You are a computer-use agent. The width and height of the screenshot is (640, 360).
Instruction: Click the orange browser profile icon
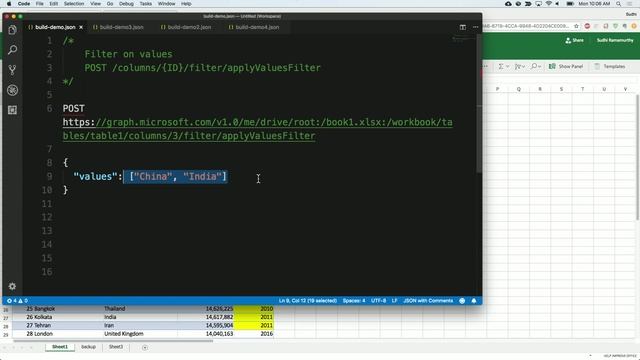634,26
